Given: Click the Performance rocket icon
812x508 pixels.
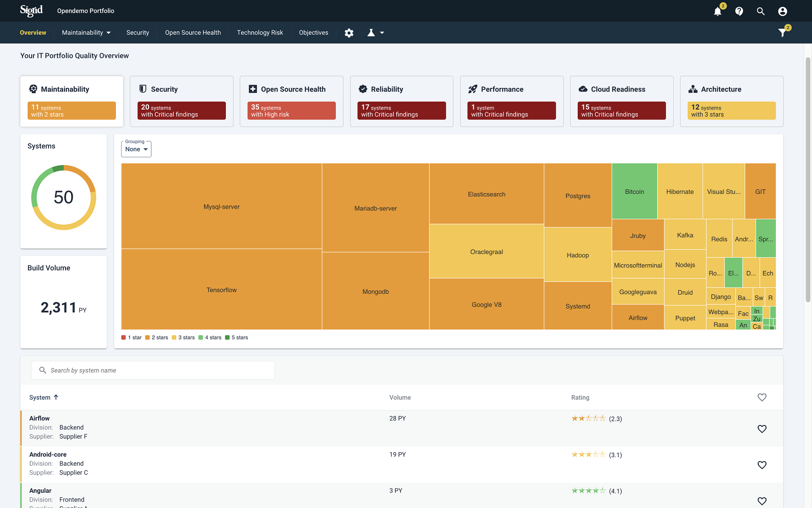Looking at the screenshot, I should (473, 89).
